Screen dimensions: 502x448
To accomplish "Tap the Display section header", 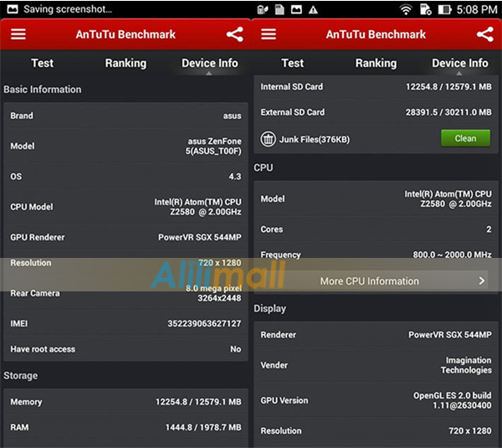I will click(x=270, y=308).
